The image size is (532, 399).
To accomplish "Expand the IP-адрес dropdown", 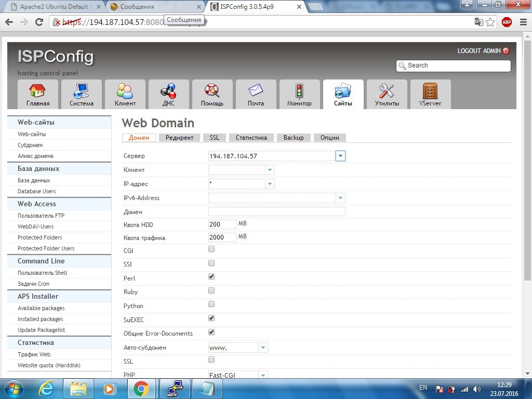I will coord(270,184).
